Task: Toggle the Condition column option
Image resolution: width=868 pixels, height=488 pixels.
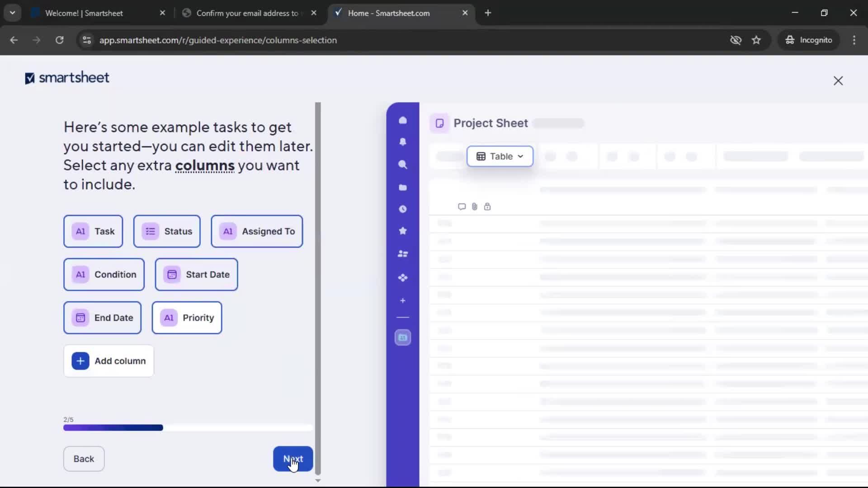Action: pos(104,274)
